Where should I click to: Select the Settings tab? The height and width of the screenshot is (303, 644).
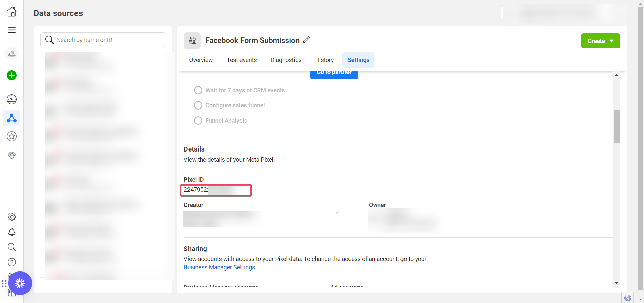pyautogui.click(x=358, y=60)
